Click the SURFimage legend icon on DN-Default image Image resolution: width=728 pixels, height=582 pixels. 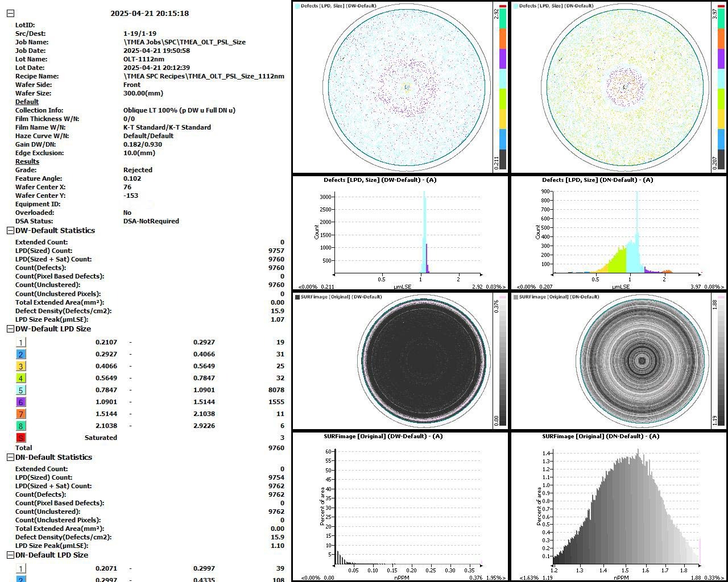click(516, 296)
